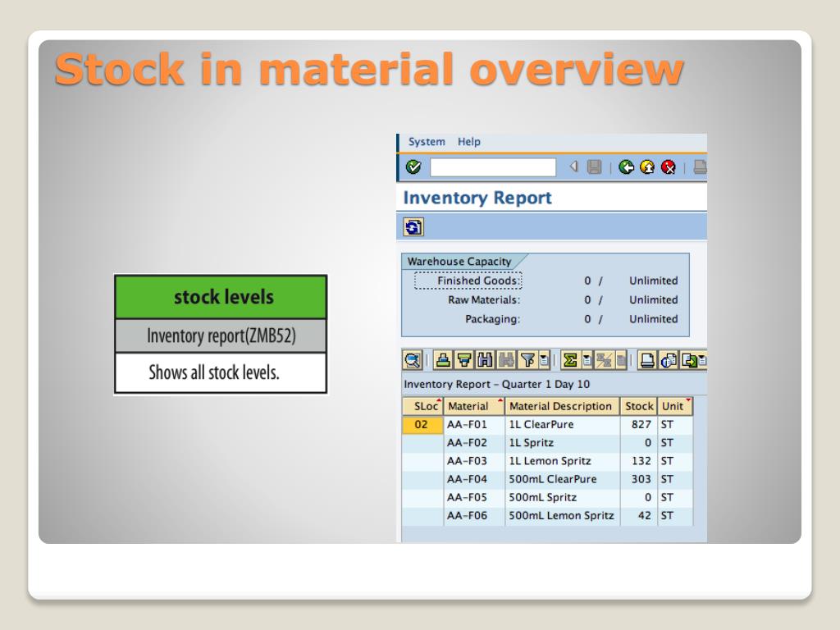Select material cell AA-F06

tap(474, 516)
